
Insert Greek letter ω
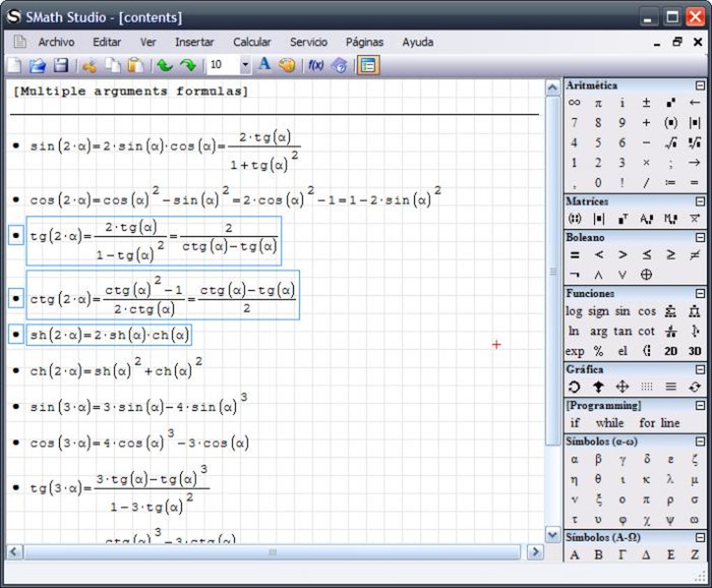(x=695, y=520)
